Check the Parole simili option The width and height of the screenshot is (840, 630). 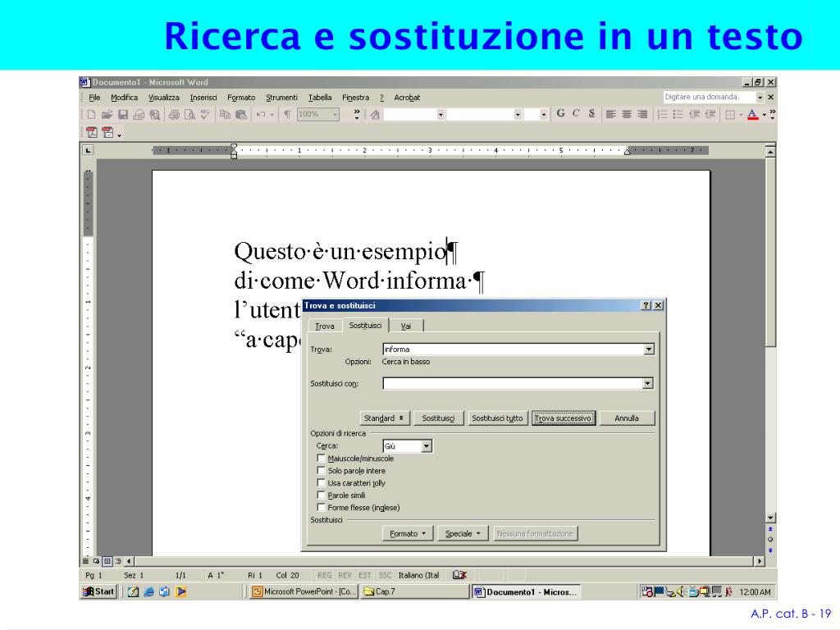pyautogui.click(x=321, y=495)
